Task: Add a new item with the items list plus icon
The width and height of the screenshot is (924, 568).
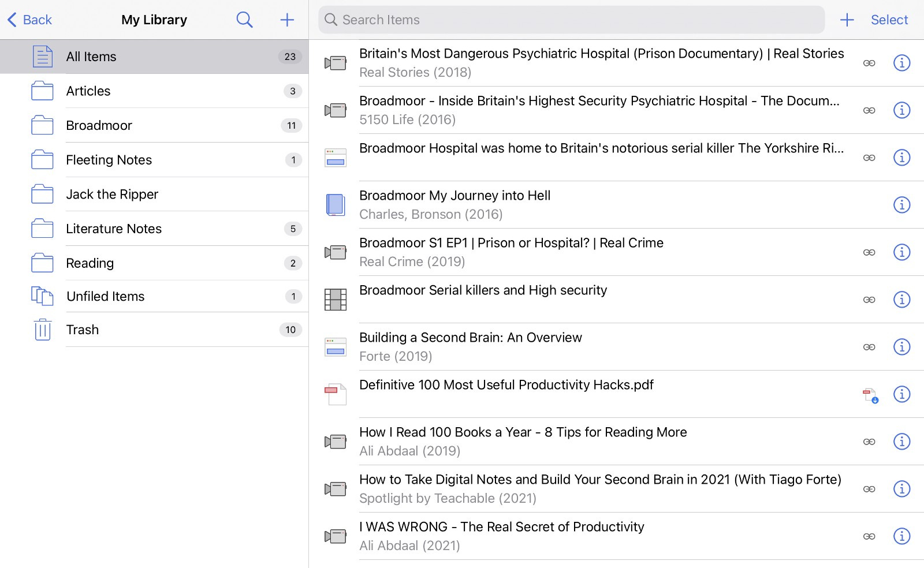Action: pos(847,20)
